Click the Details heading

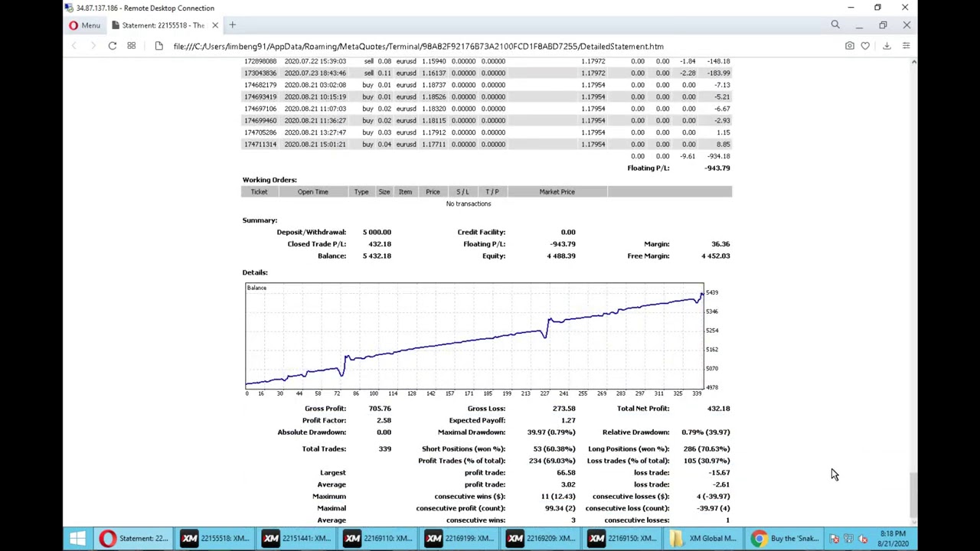(x=255, y=272)
